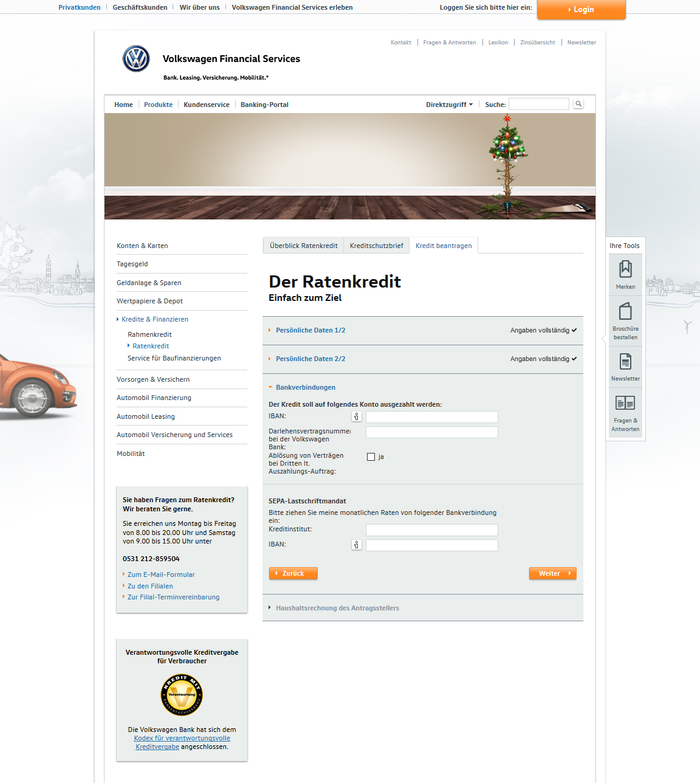Click the Zurück button
The height and width of the screenshot is (783, 700).
tap(293, 573)
